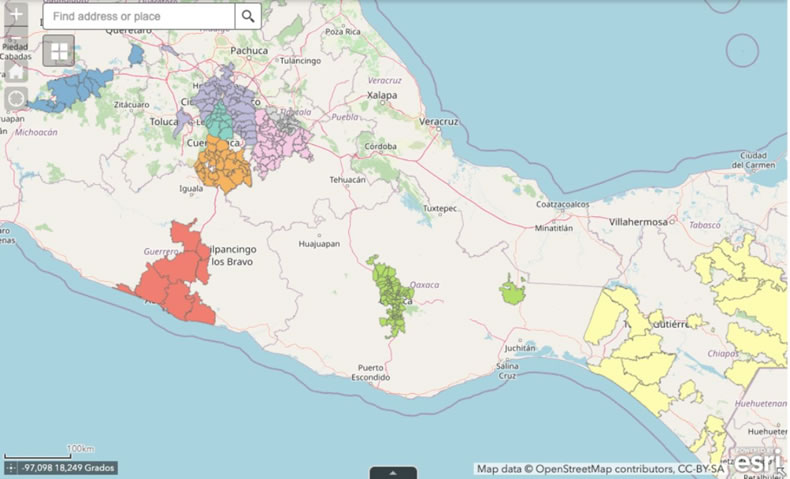Image resolution: width=790 pixels, height=479 pixels.
Task: Return to the default home extent
Action: tap(16, 71)
